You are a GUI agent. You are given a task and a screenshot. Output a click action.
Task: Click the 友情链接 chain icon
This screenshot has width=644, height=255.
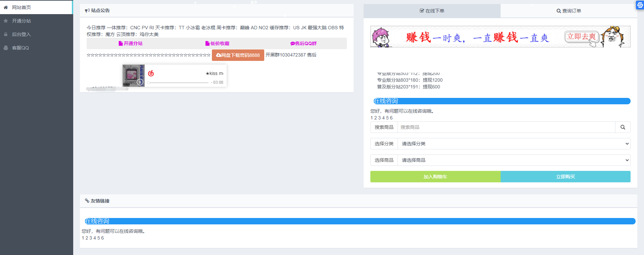[87, 201]
